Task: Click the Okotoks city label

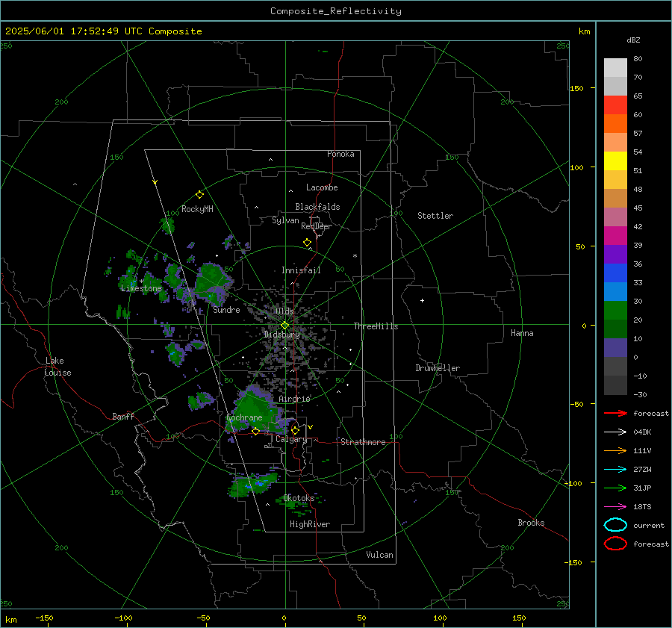Action: tap(299, 498)
